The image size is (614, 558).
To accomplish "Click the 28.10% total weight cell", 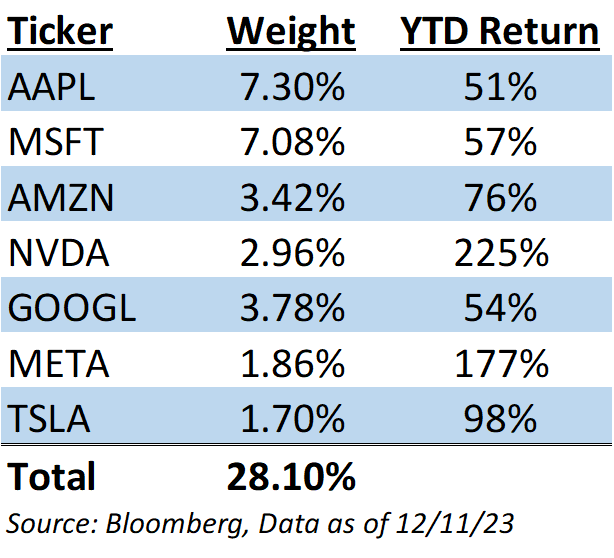I will click(x=292, y=477).
